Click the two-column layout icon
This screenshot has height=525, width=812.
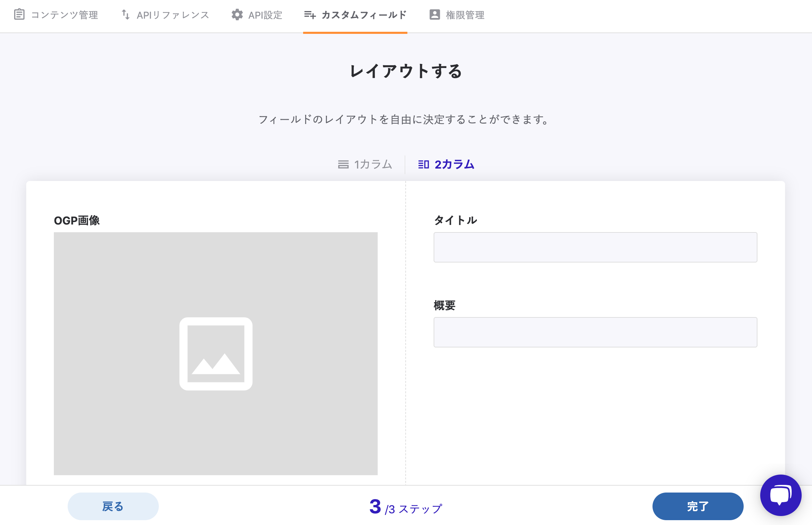click(424, 164)
